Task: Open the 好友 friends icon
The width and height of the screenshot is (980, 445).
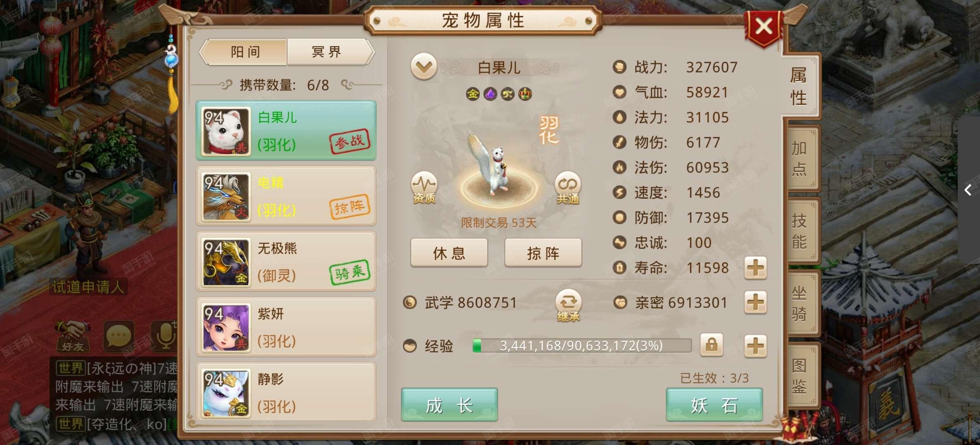Action: pyautogui.click(x=73, y=336)
